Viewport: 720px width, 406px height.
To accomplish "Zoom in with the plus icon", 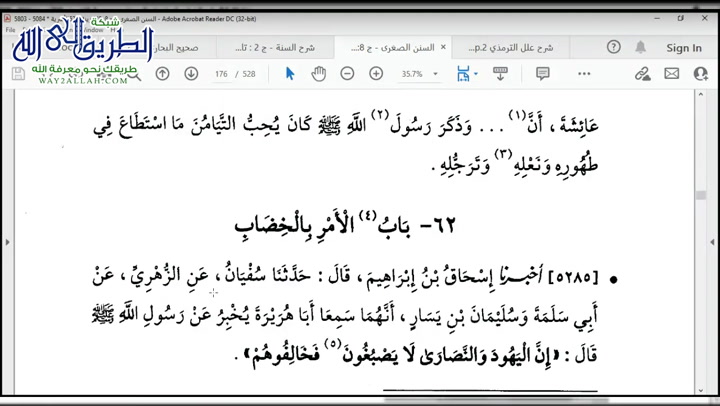I will point(376,73).
